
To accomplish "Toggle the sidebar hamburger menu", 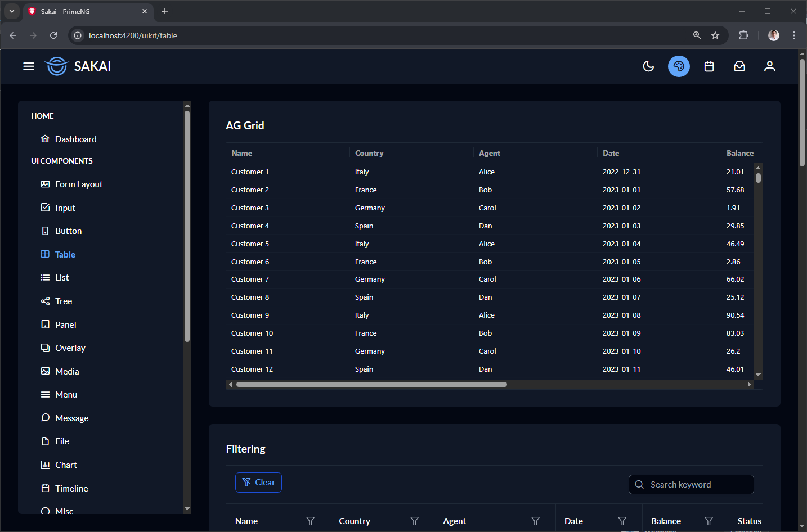I will (x=29, y=66).
